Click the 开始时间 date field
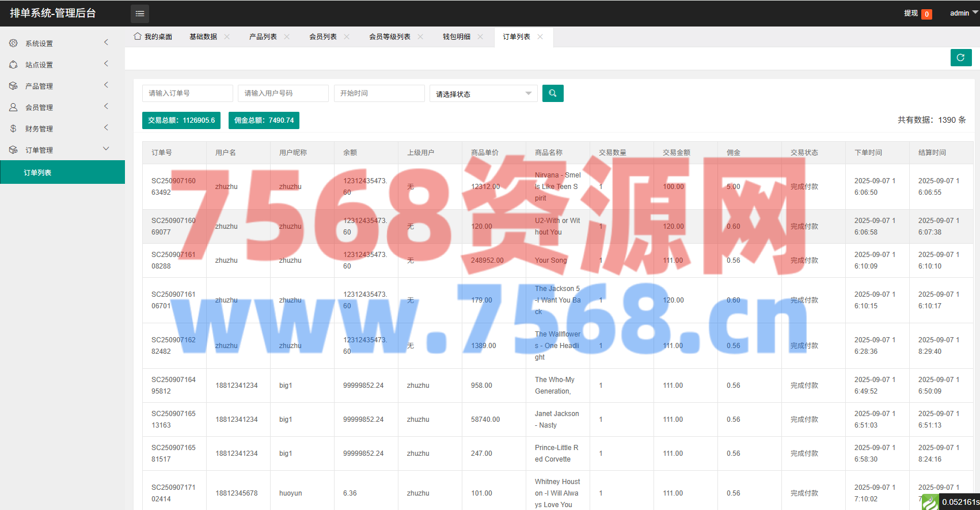Image resolution: width=980 pixels, height=510 pixels. pyautogui.click(x=379, y=93)
